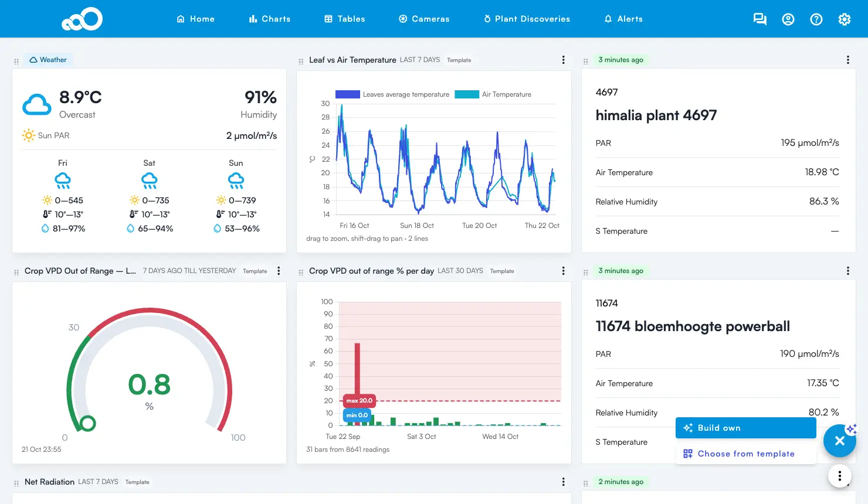
Task: Click the company logo in the header
Action: click(x=82, y=19)
